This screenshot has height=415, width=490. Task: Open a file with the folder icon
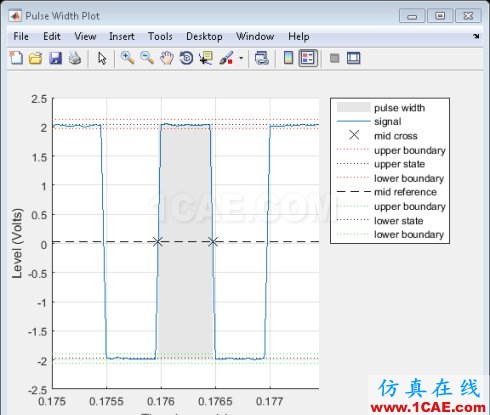point(35,58)
